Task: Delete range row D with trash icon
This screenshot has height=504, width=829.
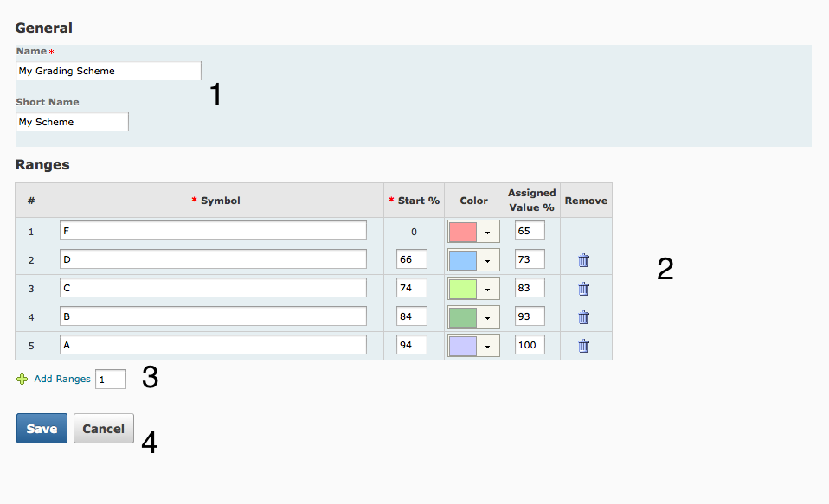Action: click(x=584, y=260)
